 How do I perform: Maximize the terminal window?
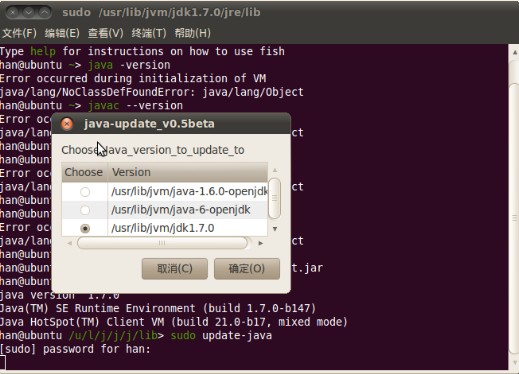(44, 12)
